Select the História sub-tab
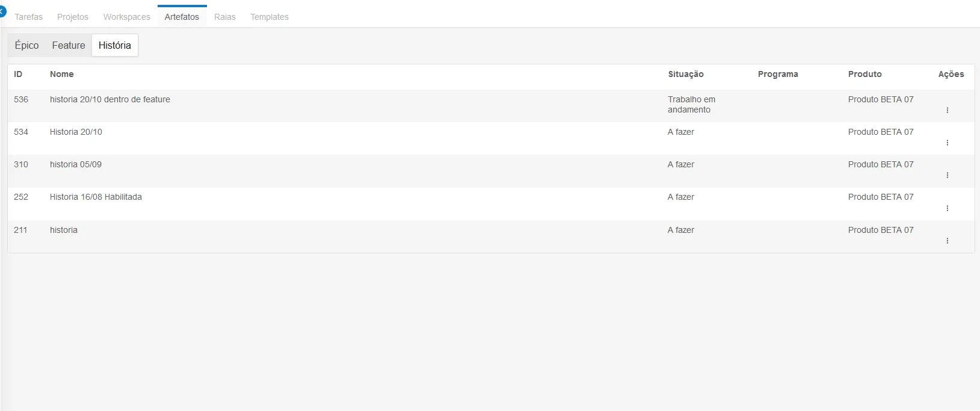The width and height of the screenshot is (980, 411). 115,45
